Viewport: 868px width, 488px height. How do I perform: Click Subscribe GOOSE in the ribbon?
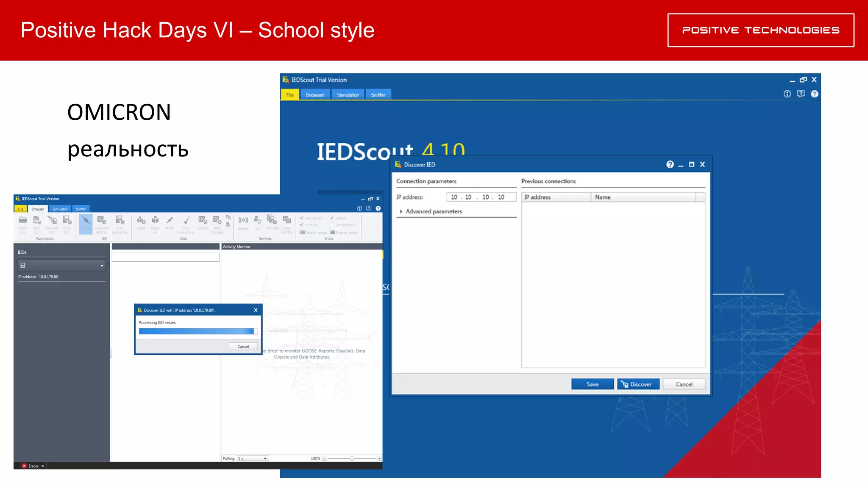coord(101,225)
